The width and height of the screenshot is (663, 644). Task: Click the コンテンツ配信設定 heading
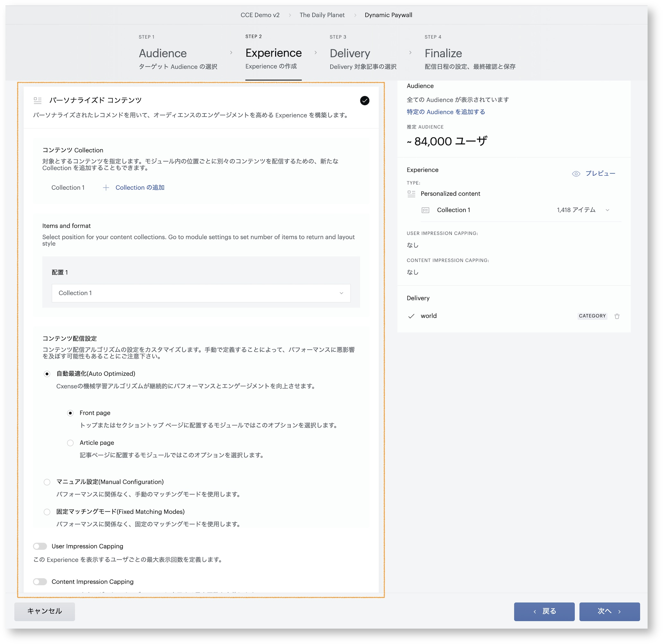pos(69,339)
